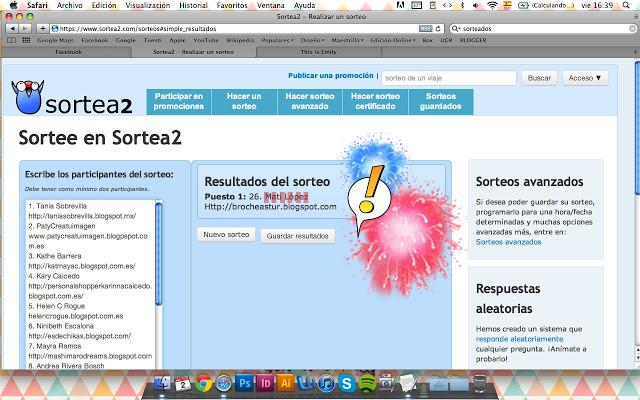This screenshot has width=640, height=400.
Task: Click the Nuevo sorteo button
Action: [226, 235]
